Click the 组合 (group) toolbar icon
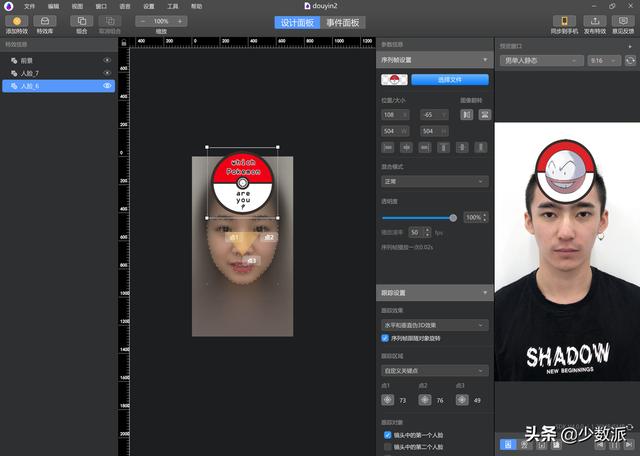 82,21
